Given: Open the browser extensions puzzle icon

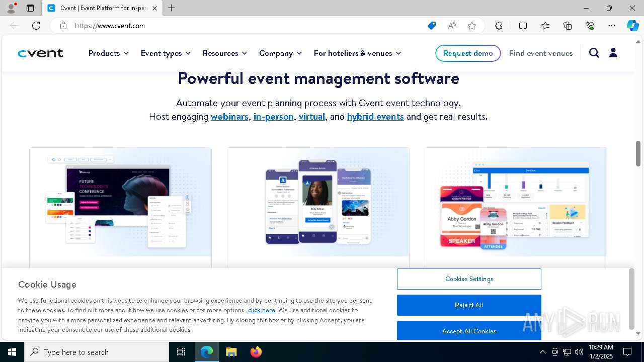Looking at the screenshot, I should click(x=499, y=26).
